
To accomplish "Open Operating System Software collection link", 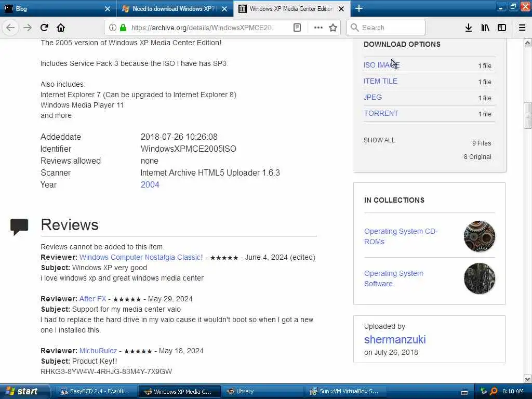I will pyautogui.click(x=394, y=278).
